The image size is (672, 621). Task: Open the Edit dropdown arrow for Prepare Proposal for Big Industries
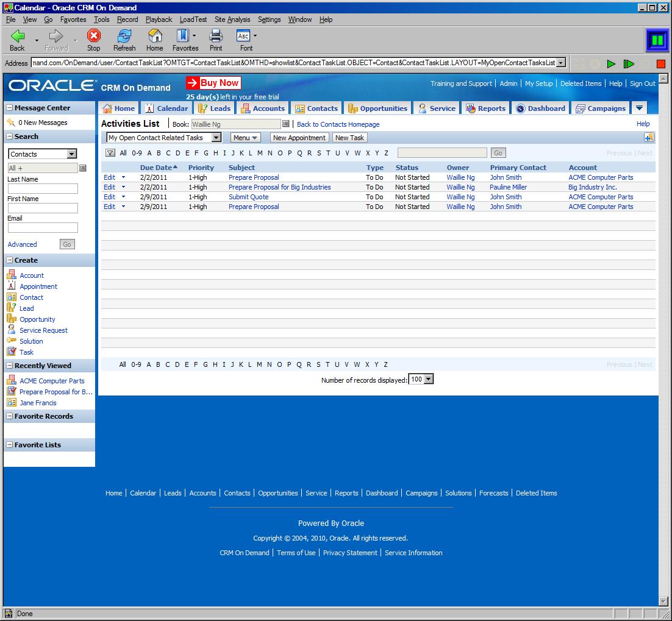(123, 186)
